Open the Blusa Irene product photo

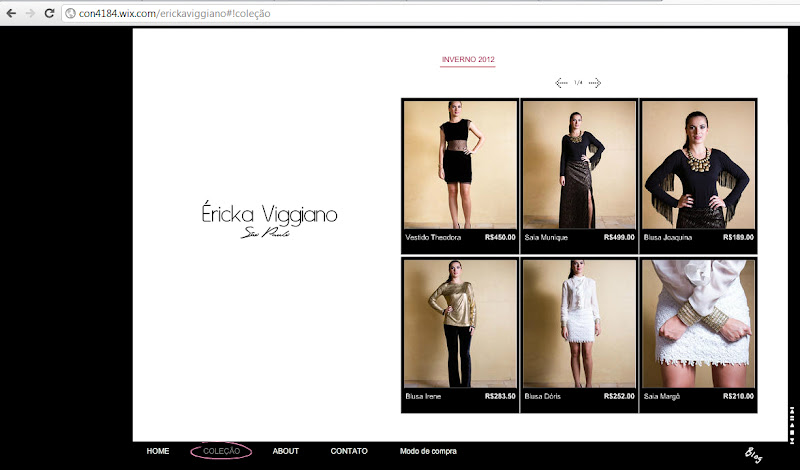tap(460, 324)
